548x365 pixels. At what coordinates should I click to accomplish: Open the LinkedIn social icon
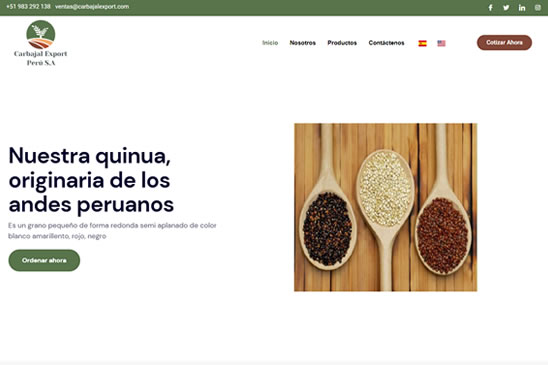(x=522, y=8)
